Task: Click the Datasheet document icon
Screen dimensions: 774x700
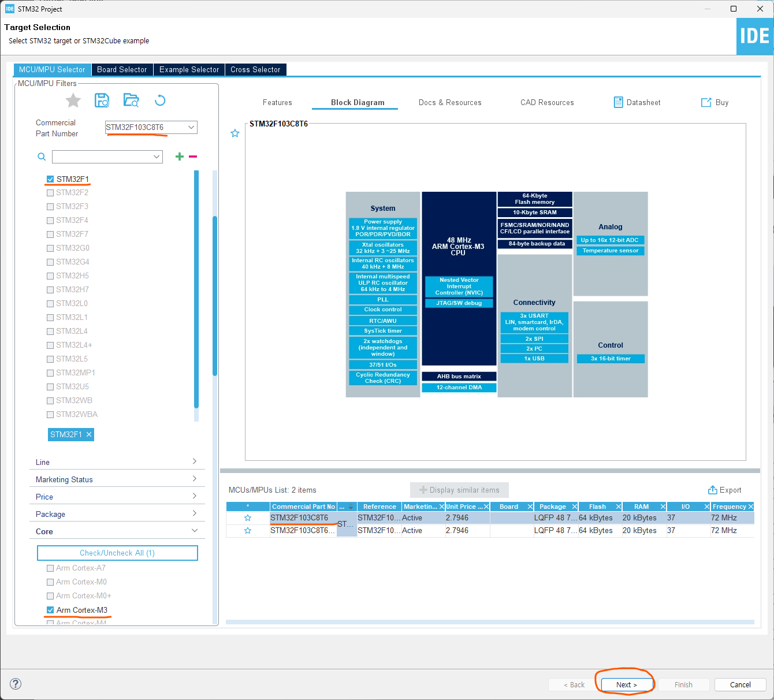Action: click(x=619, y=102)
